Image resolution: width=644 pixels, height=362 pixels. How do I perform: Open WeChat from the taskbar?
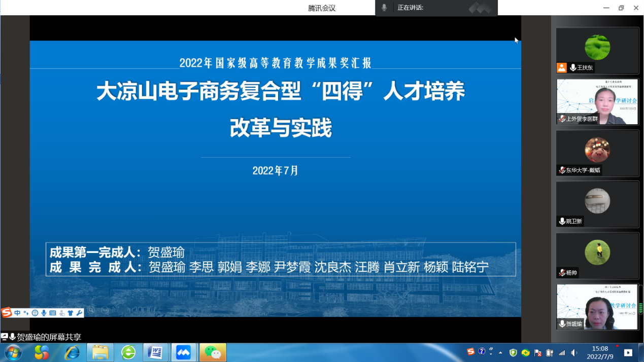[x=213, y=352]
